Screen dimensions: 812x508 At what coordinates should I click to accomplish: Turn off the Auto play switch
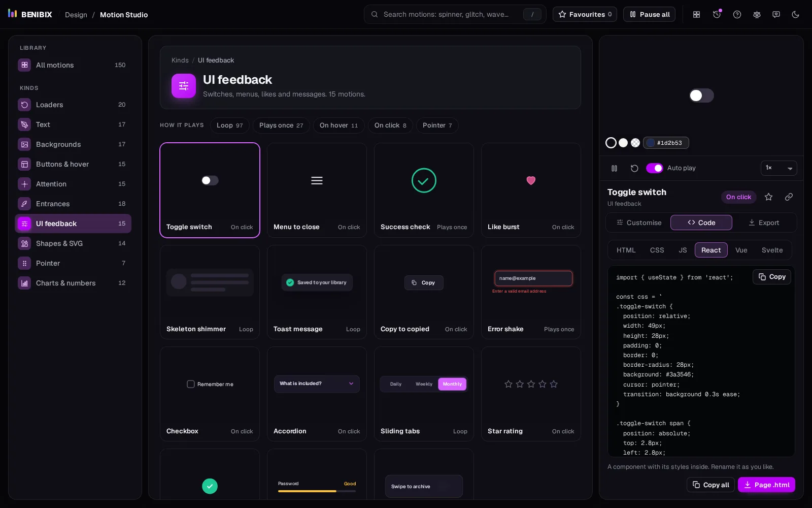coord(654,168)
